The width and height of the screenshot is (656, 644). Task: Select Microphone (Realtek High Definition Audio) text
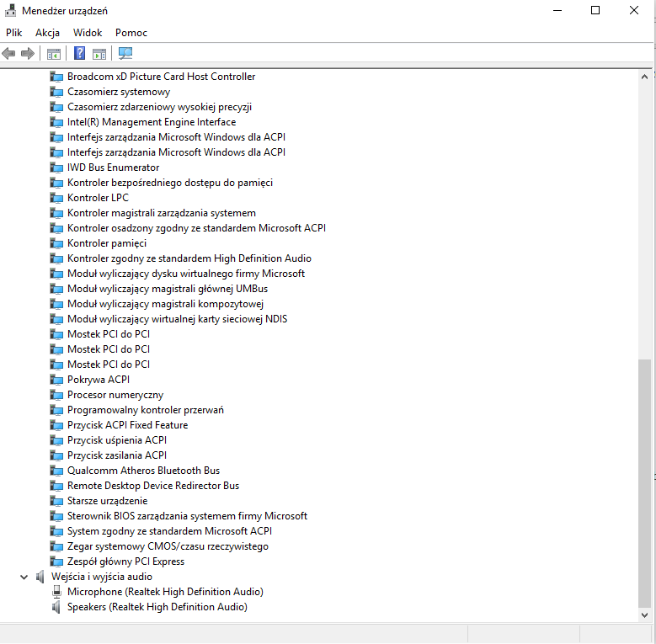pyautogui.click(x=165, y=592)
